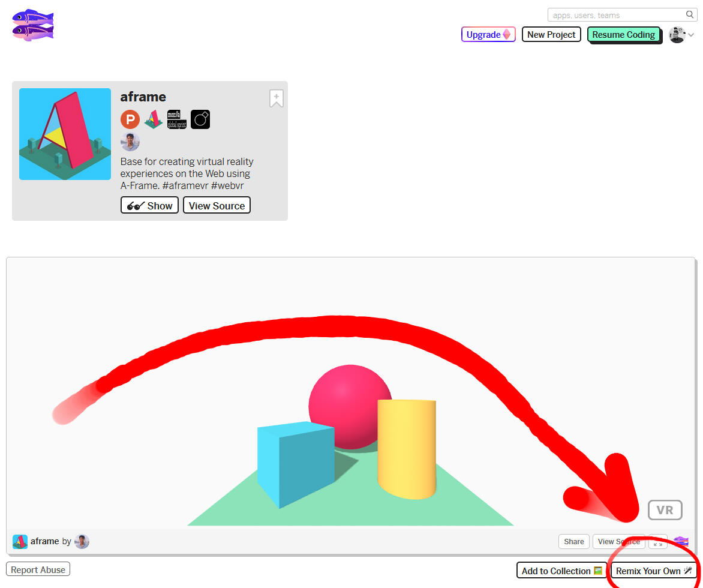Start a New Project
This screenshot has width=703, height=588.
click(551, 35)
